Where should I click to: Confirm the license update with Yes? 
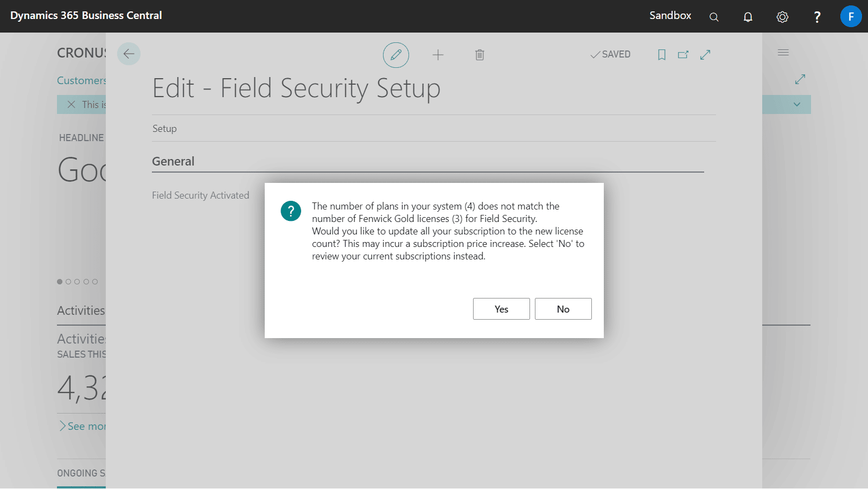point(501,309)
